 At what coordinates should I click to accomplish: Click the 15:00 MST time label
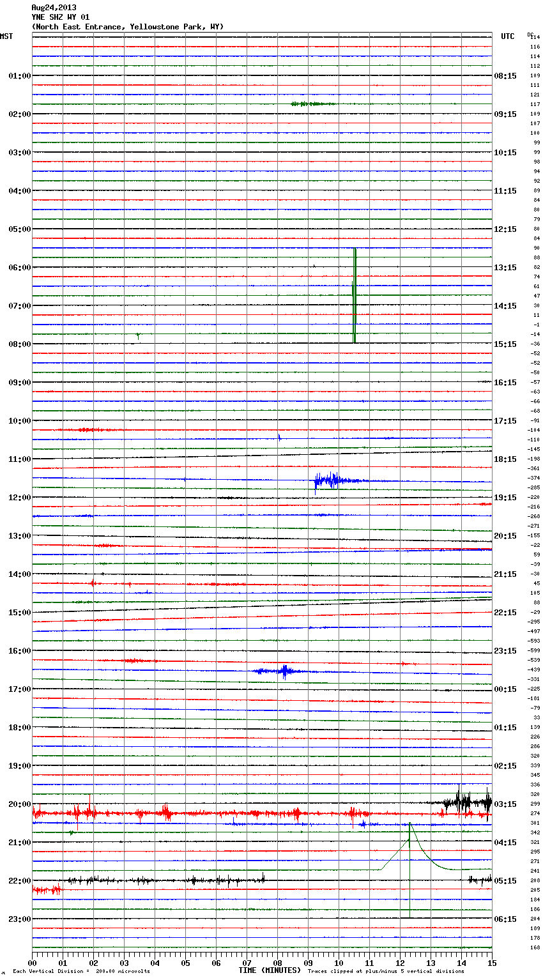point(20,613)
